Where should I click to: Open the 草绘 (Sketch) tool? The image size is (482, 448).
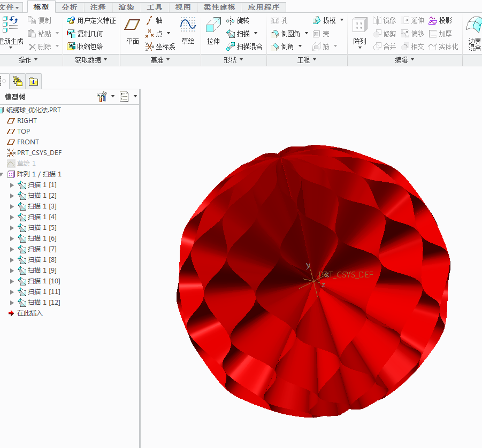click(x=188, y=31)
